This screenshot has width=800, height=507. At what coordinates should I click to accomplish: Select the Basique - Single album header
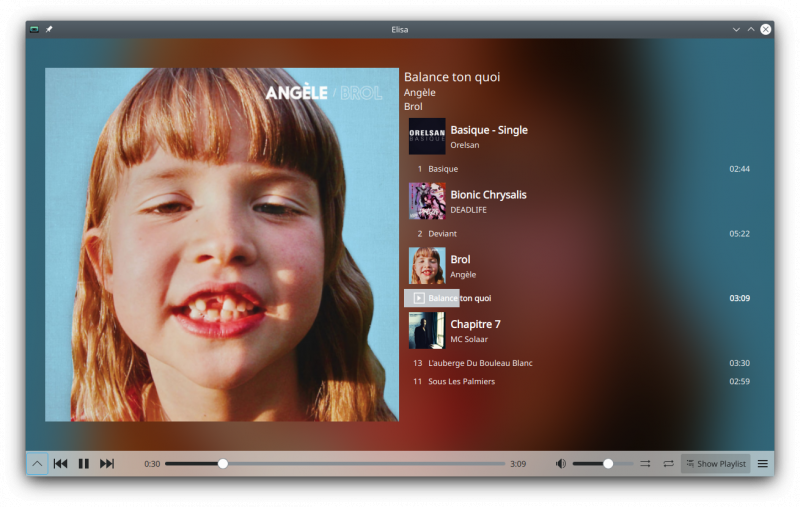(579, 136)
